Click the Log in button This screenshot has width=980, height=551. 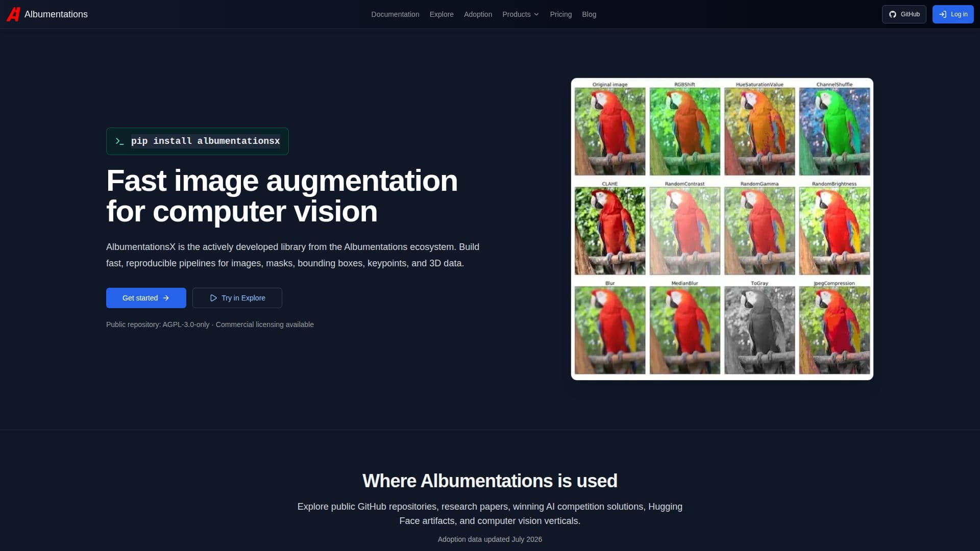click(x=953, y=14)
